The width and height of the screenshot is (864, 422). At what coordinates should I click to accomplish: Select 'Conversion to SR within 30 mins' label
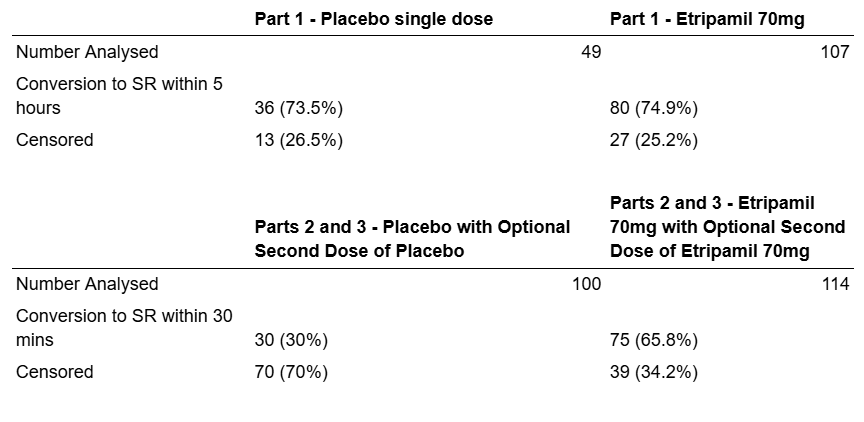coord(124,328)
